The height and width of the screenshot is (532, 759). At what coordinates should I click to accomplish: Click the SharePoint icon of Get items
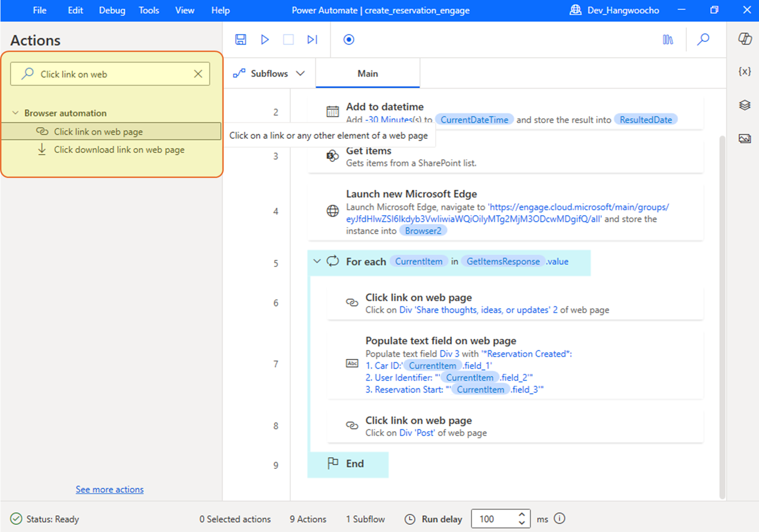[333, 156]
